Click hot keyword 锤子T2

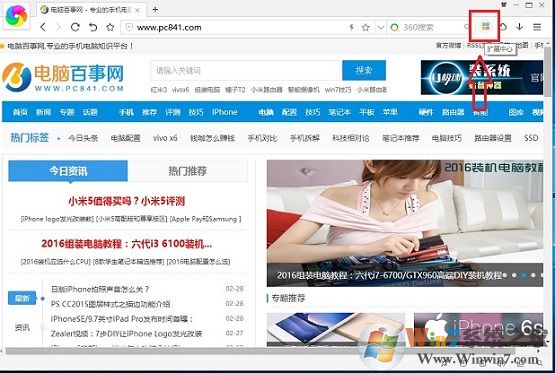click(235, 90)
